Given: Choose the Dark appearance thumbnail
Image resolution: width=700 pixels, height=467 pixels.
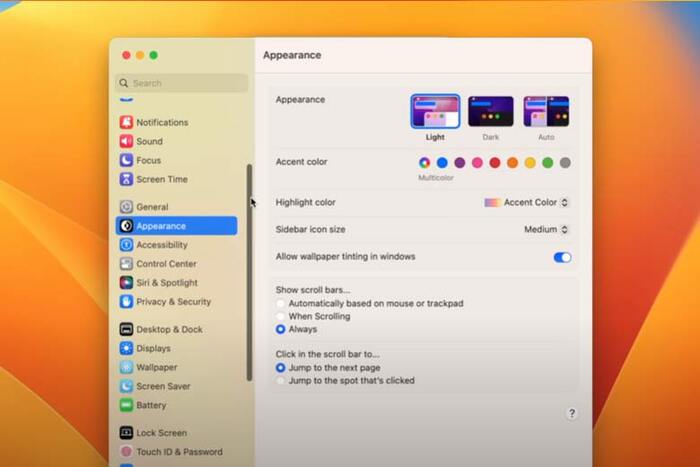Looking at the screenshot, I should [x=491, y=112].
